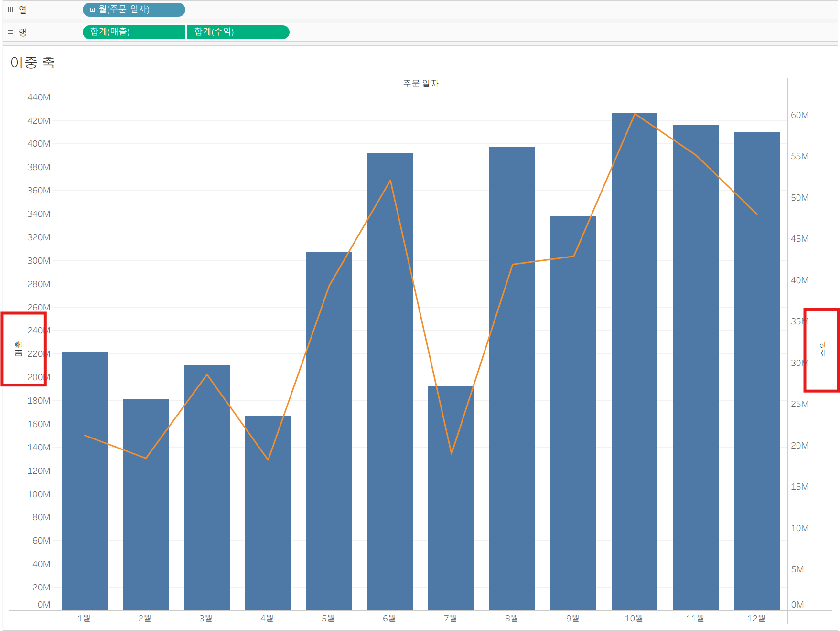Click the 주문 일자 column header label
This screenshot has height=631, width=840.
[x=420, y=83]
